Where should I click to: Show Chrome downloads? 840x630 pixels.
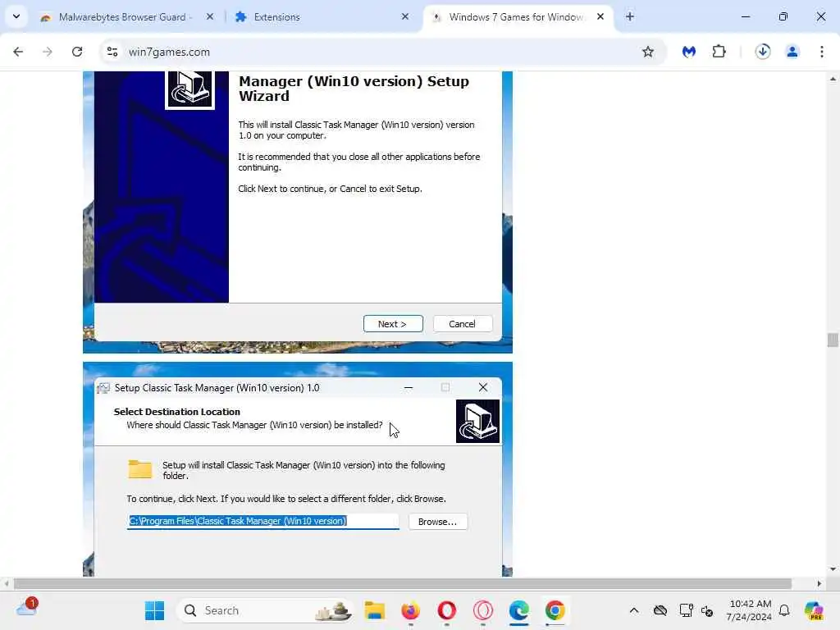click(x=763, y=52)
